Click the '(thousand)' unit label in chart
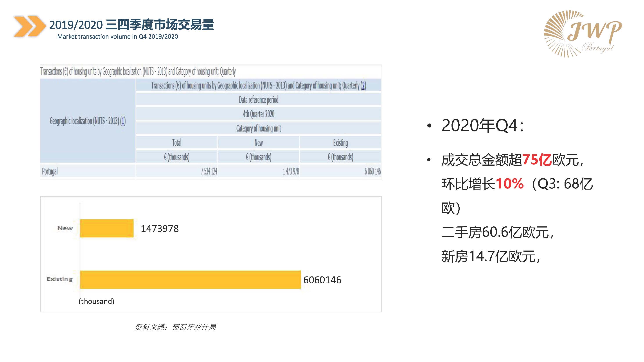The height and width of the screenshot is (362, 644). point(97,301)
